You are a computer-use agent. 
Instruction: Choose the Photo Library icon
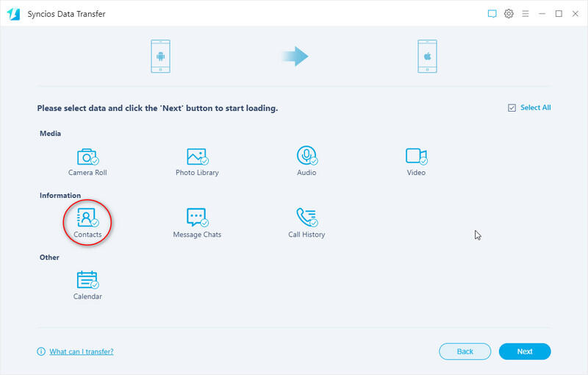click(x=196, y=157)
